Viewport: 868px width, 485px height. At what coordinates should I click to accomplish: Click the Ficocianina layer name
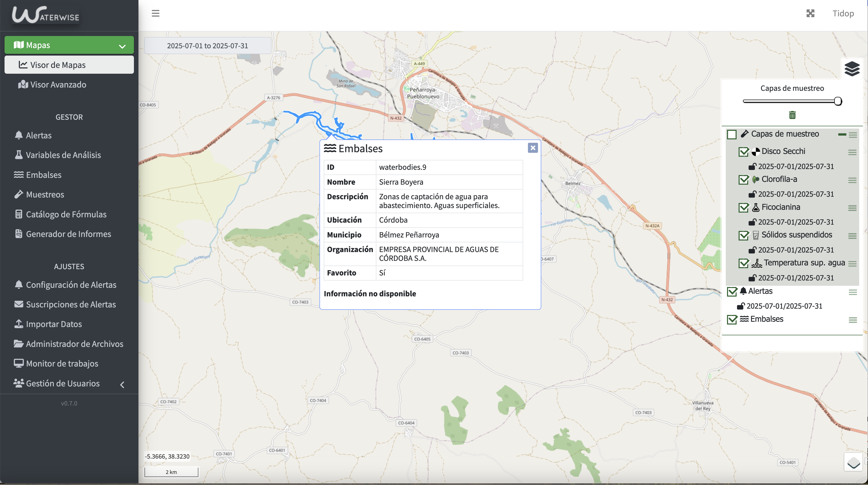[781, 207]
